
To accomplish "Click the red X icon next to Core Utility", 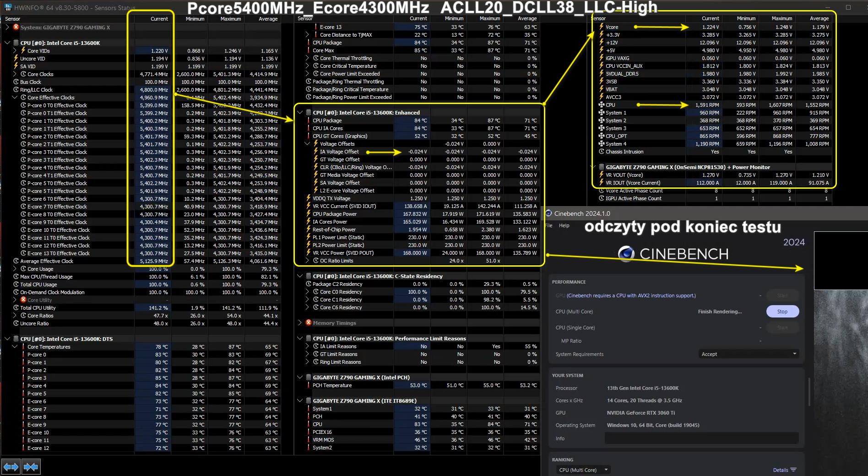I will click(x=23, y=300).
